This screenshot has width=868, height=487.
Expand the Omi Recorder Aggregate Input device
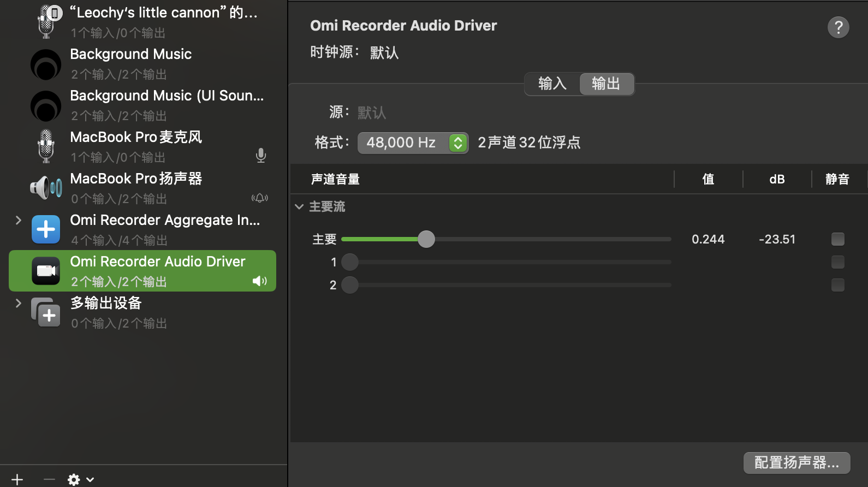click(19, 220)
